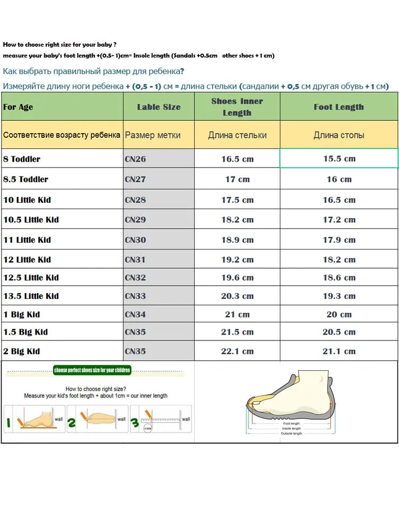
Task: Click the CN26 label size cell
Action: (159, 159)
